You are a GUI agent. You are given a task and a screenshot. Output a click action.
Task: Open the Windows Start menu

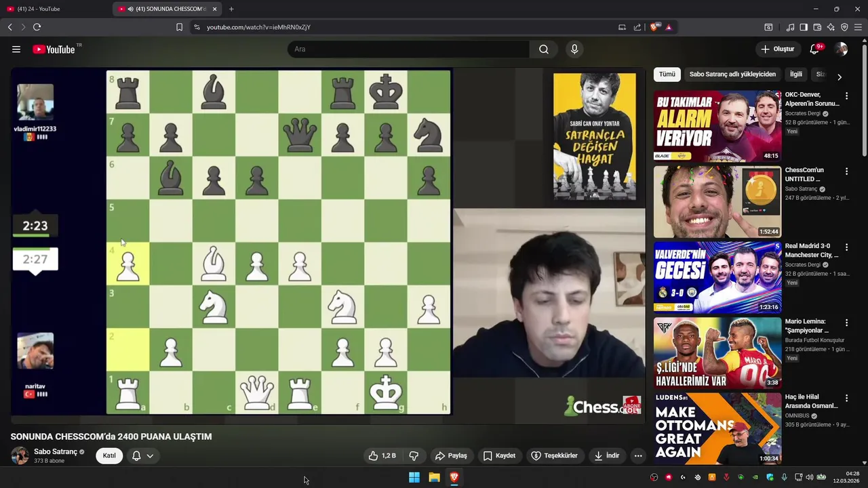pos(414,477)
